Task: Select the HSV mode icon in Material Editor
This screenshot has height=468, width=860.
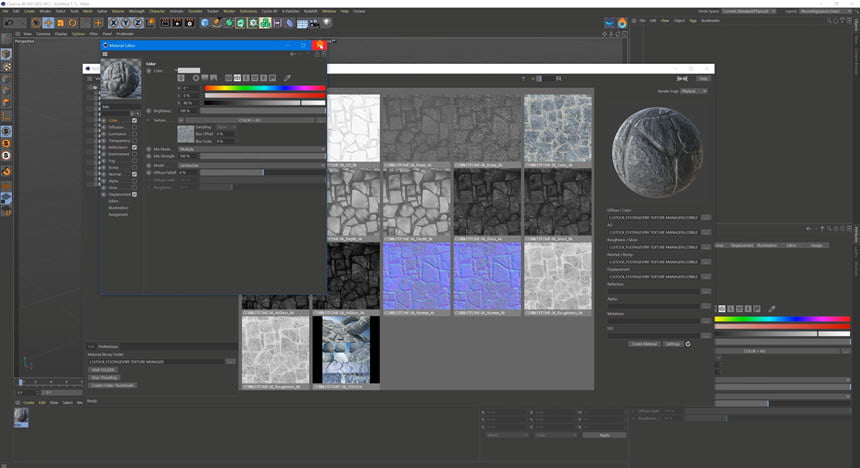Action: pyautogui.click(x=237, y=78)
